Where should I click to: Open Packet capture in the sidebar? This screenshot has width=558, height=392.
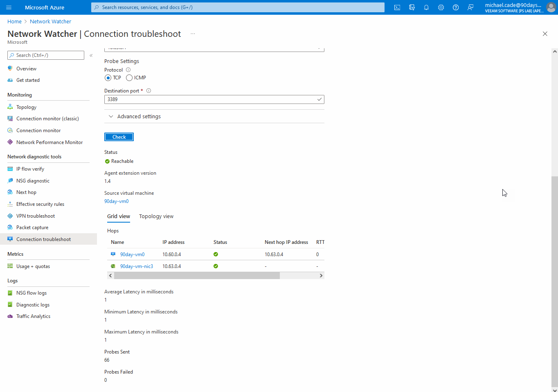tap(32, 228)
